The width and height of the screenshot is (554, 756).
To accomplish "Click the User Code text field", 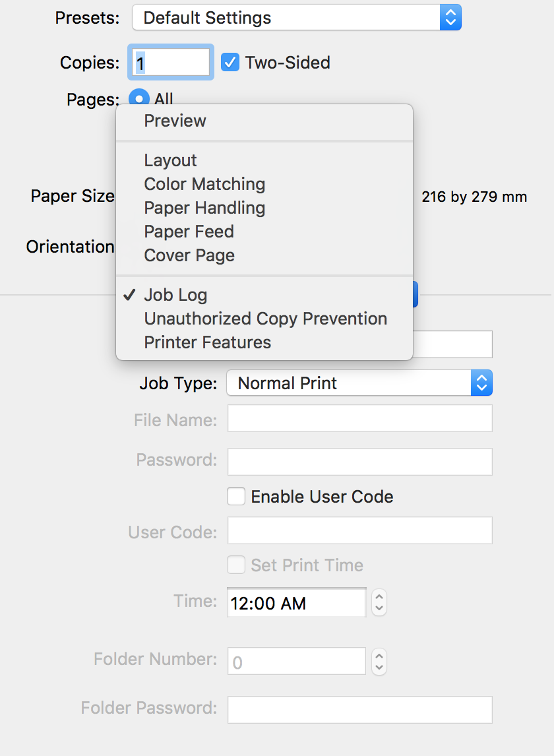I will 359,530.
